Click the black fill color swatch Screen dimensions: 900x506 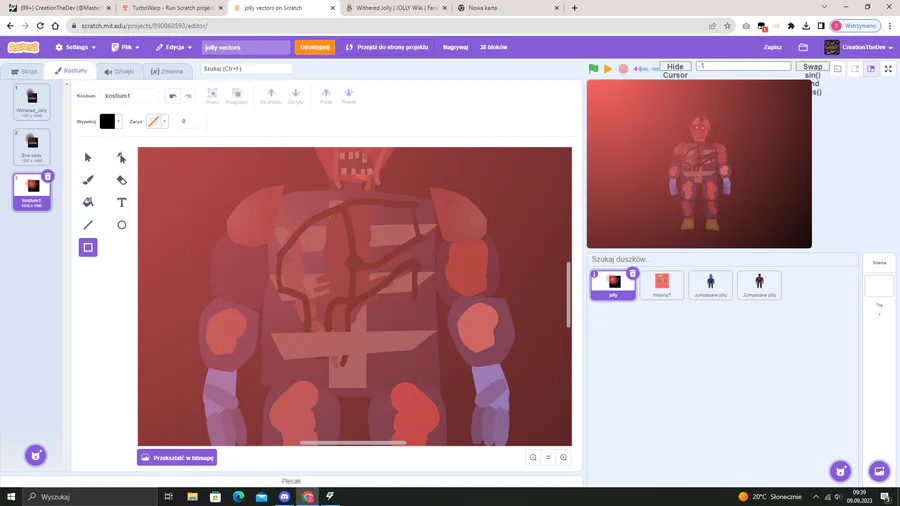point(107,121)
